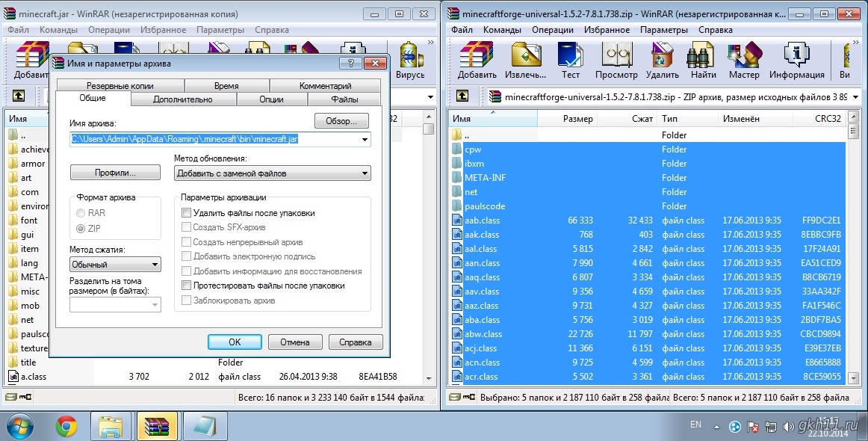Enable Протестировать файлы после упаковки checkbox
This screenshot has height=441, width=868.
point(187,286)
